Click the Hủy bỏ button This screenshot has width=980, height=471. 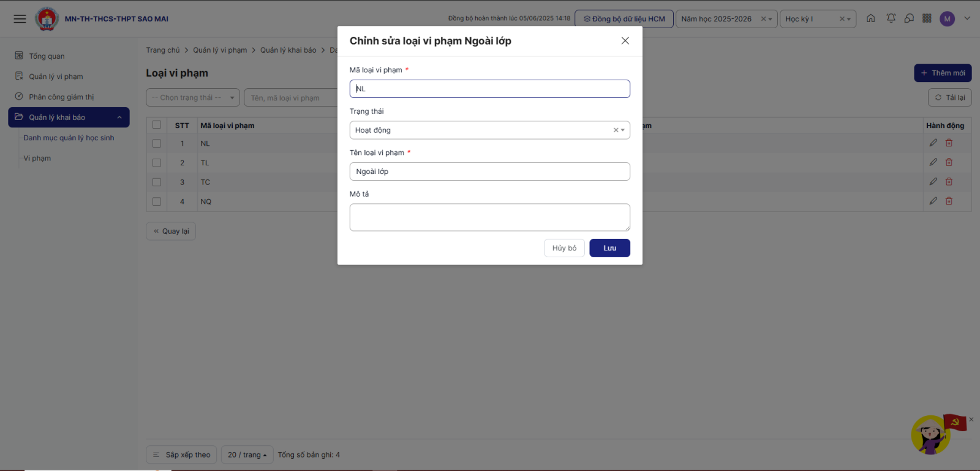click(x=564, y=248)
